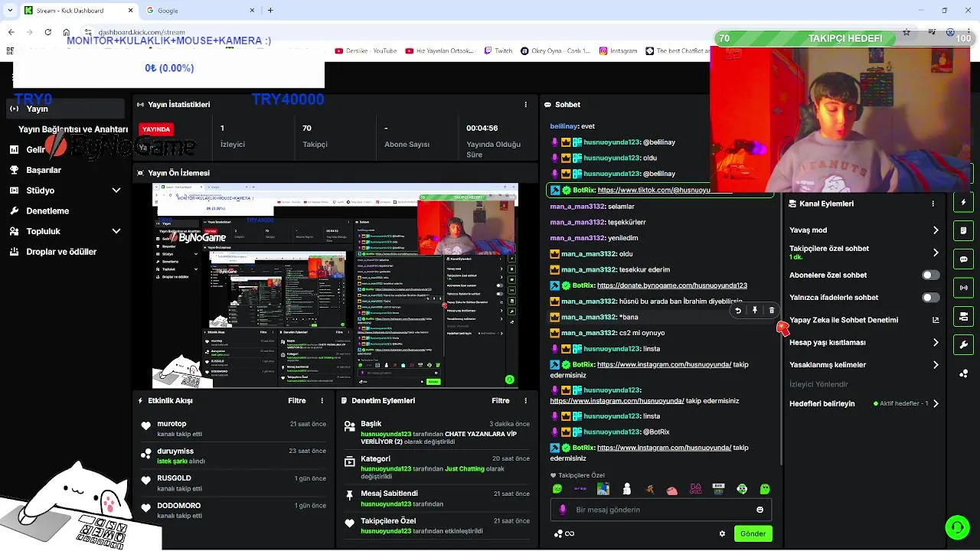This screenshot has height=551, width=980.
Task: Open the document notes sidebar icon
Action: click(x=963, y=230)
